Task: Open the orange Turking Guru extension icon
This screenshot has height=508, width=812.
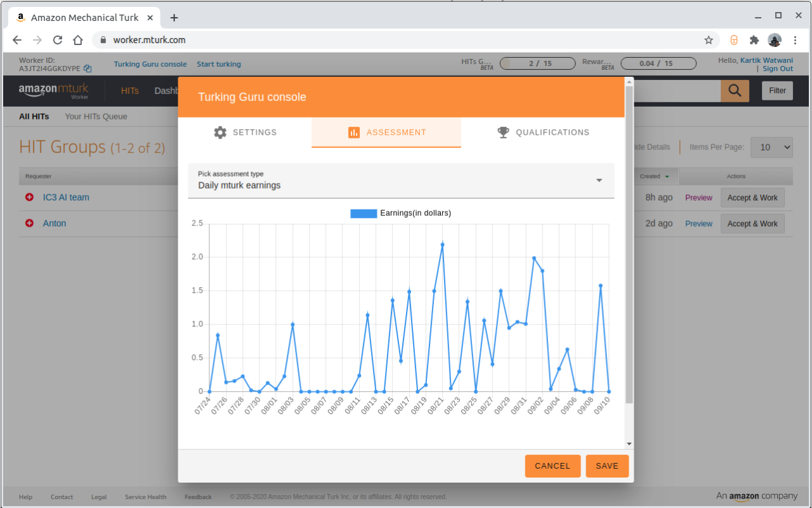Action: click(734, 40)
